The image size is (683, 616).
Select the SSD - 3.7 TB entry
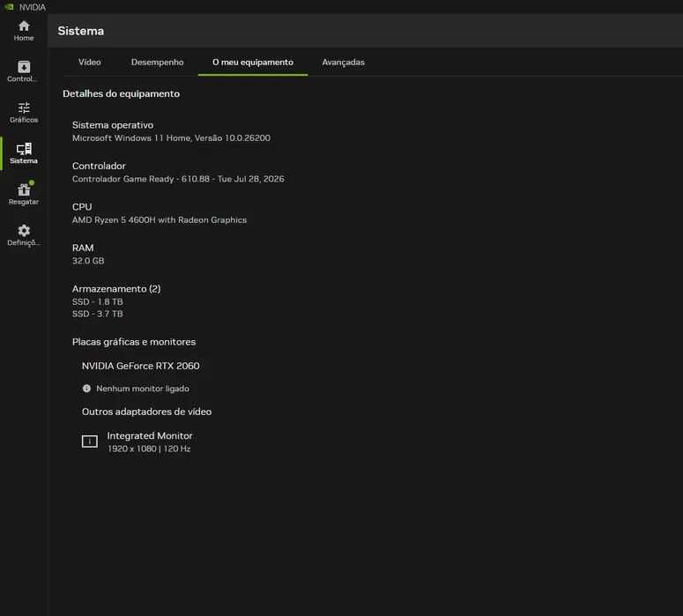(x=98, y=314)
